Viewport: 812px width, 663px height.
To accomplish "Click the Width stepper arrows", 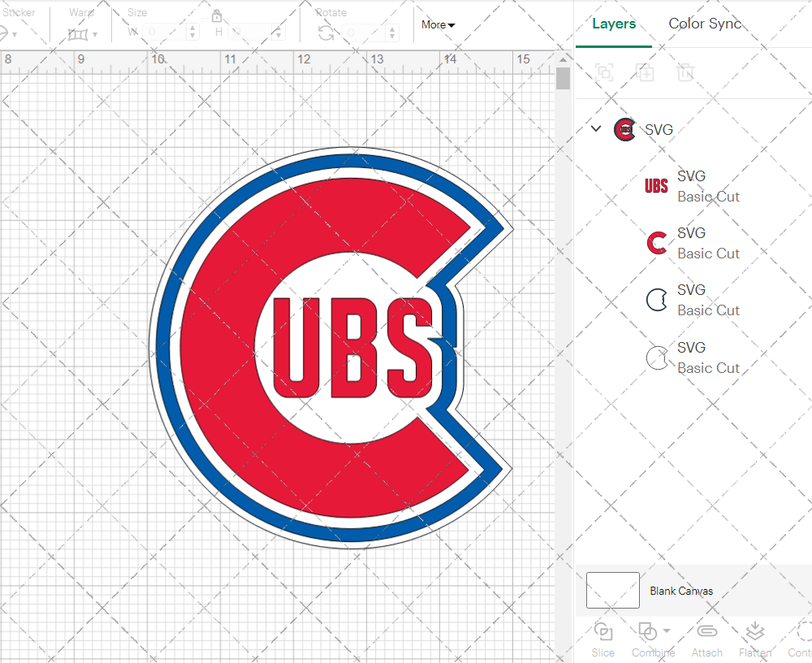I will pos(192,32).
